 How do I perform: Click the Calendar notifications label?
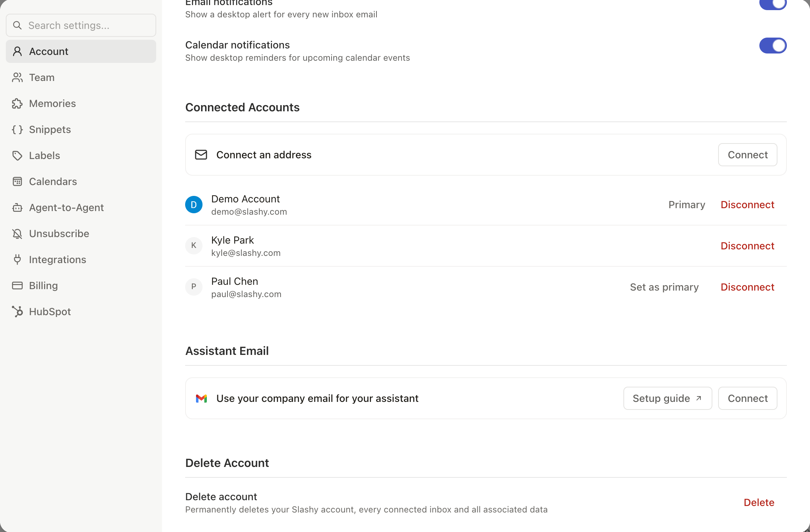[237, 45]
